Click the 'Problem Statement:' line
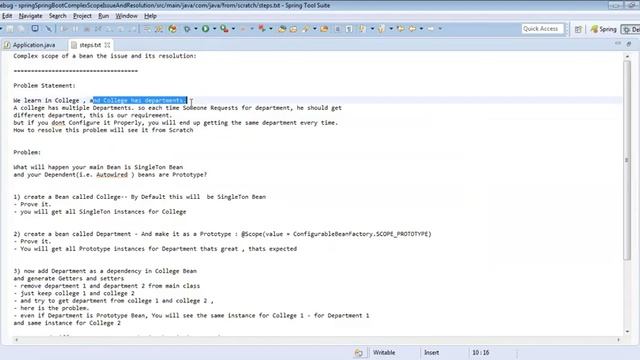 [44, 86]
